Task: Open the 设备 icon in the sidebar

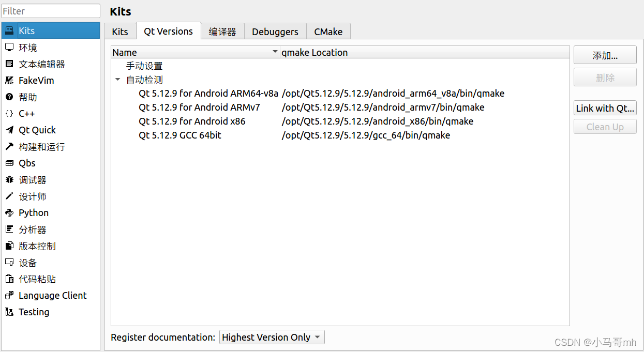Action: click(9, 263)
